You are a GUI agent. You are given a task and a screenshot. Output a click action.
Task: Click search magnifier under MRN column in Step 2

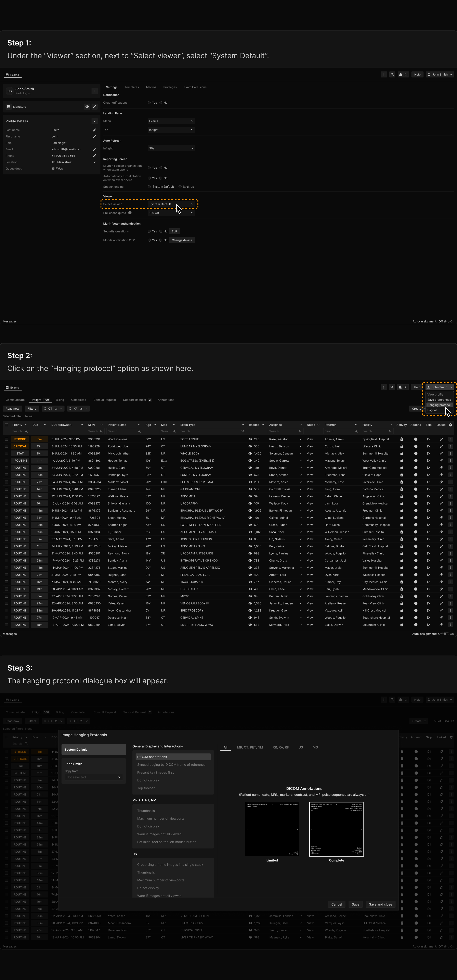pyautogui.click(x=102, y=431)
